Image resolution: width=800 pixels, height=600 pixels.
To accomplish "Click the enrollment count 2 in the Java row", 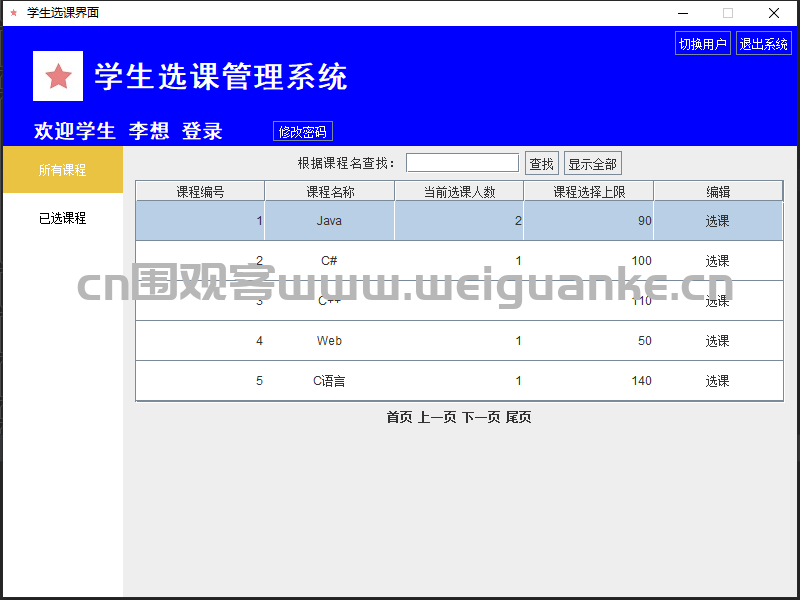I will (x=518, y=221).
